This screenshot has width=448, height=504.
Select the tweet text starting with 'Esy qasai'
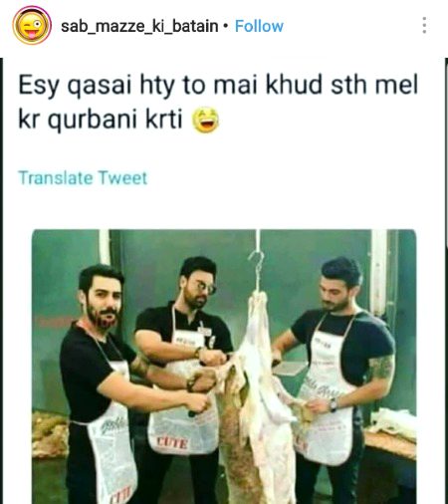218,102
